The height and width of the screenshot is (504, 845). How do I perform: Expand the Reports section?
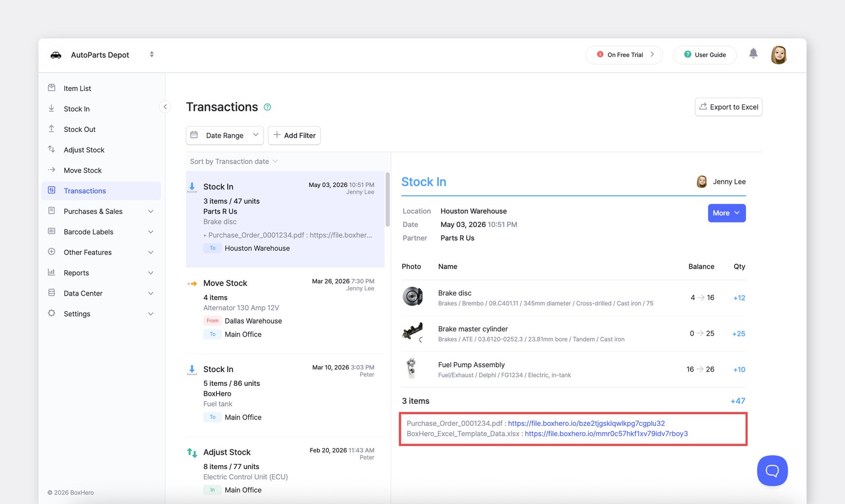click(x=101, y=273)
